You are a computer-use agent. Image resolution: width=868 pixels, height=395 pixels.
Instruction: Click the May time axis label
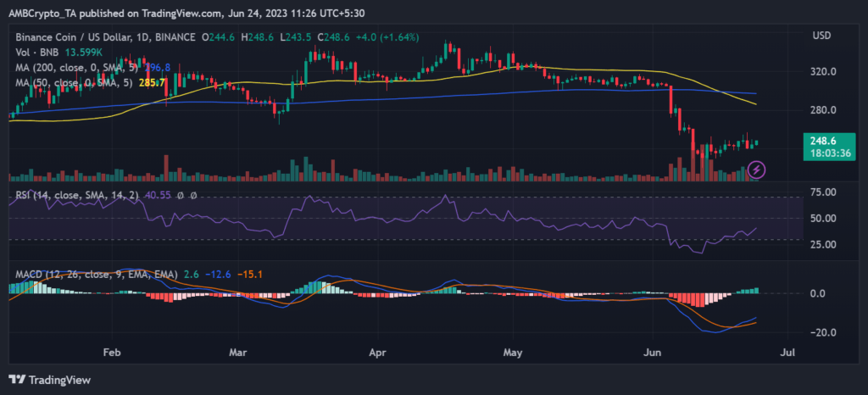[x=513, y=352]
